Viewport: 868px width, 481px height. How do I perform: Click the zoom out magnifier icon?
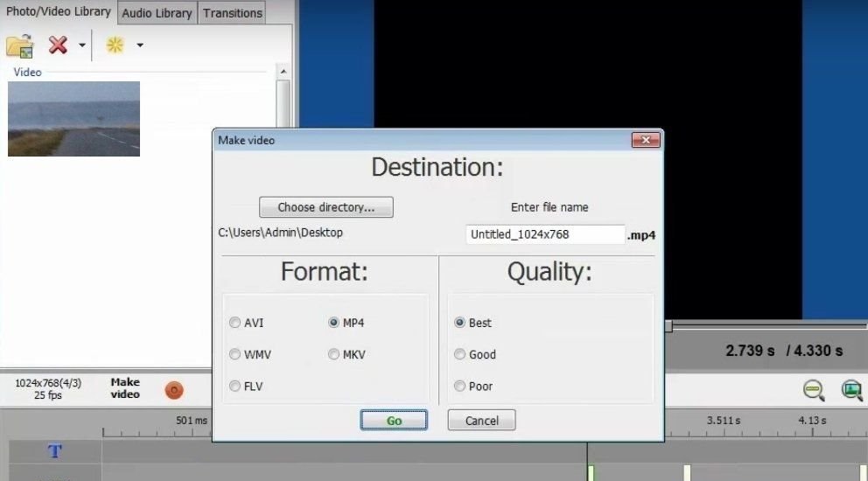pos(814,390)
